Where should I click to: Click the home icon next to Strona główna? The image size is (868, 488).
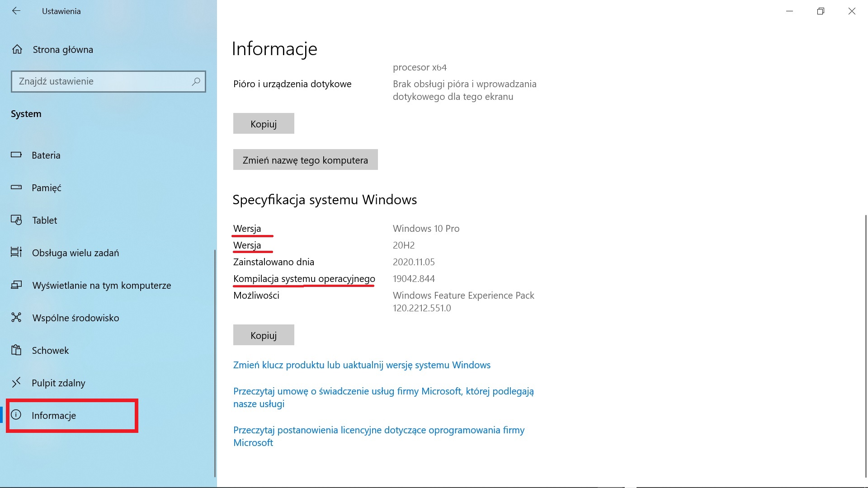click(x=18, y=49)
